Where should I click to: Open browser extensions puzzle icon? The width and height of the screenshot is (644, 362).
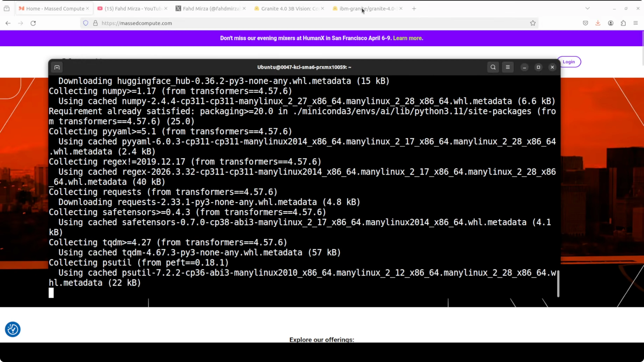tap(623, 23)
